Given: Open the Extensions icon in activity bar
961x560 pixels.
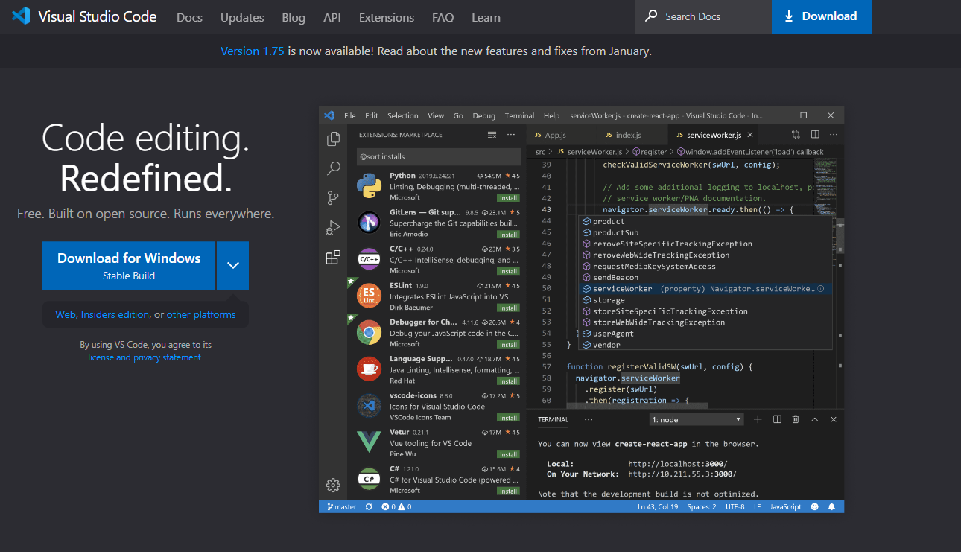Looking at the screenshot, I should 333,258.
